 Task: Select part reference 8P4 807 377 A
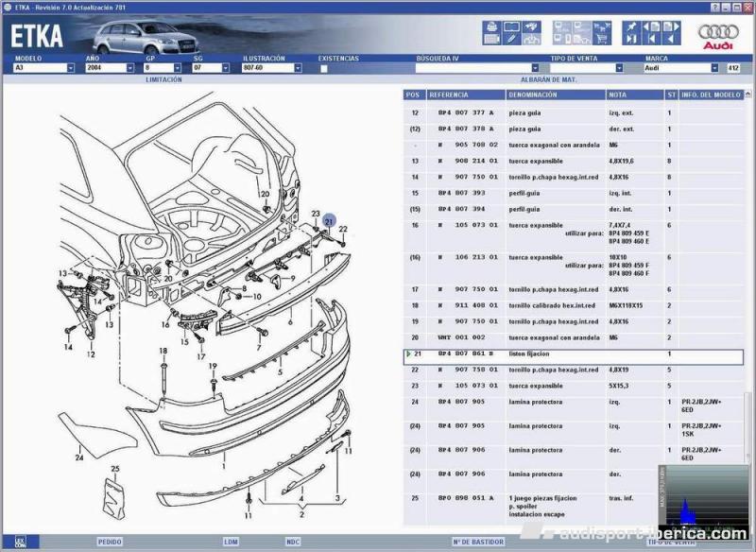(466, 113)
